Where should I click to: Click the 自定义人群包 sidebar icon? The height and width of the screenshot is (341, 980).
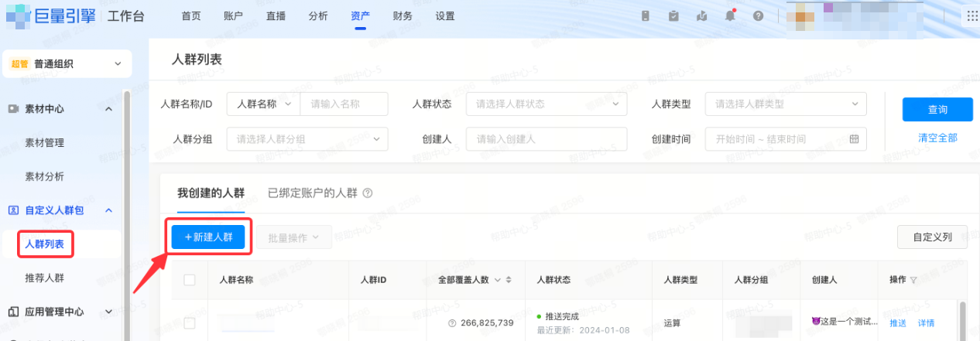coord(13,210)
